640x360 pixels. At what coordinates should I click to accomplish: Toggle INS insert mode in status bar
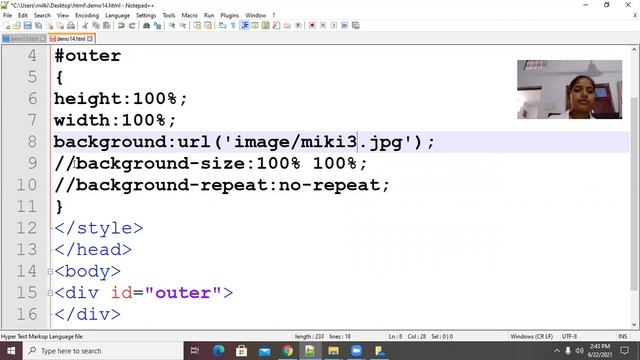point(622,337)
